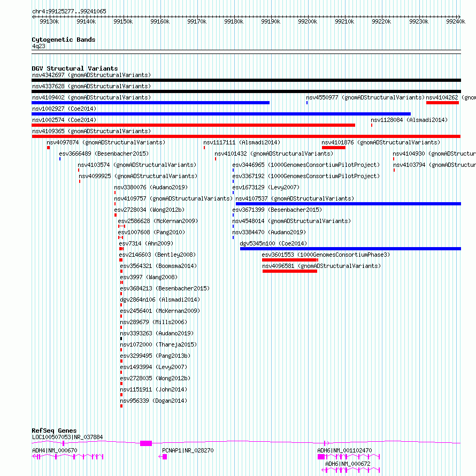Open nsv4550977 variant label
Image resolution: width=476 pixels, height=476 pixels.
tap(365, 97)
